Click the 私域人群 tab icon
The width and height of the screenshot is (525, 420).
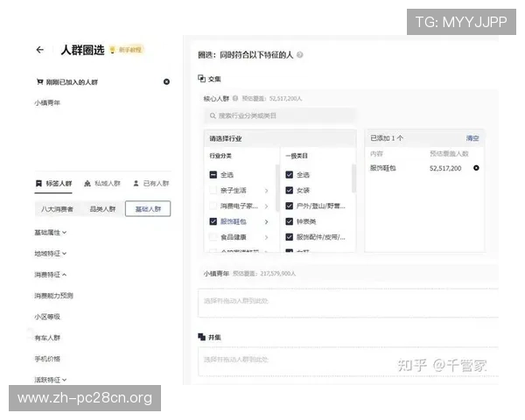pyautogui.click(x=87, y=183)
